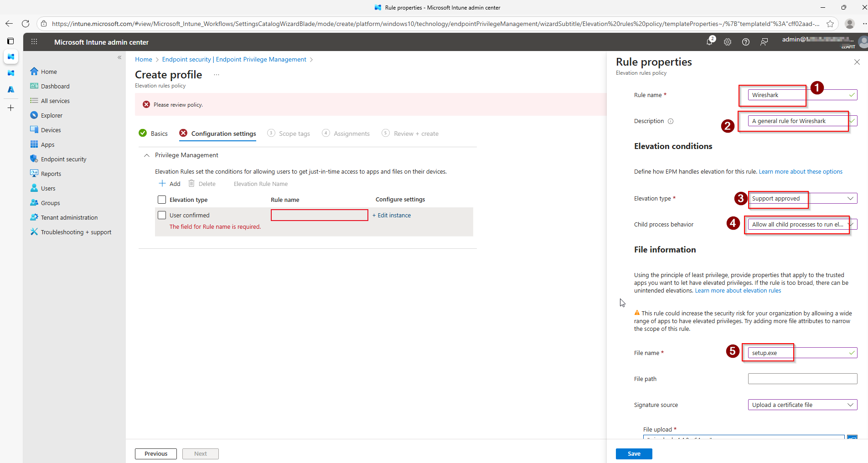
Task: Open Dashboard from the sidebar
Action: tap(55, 86)
